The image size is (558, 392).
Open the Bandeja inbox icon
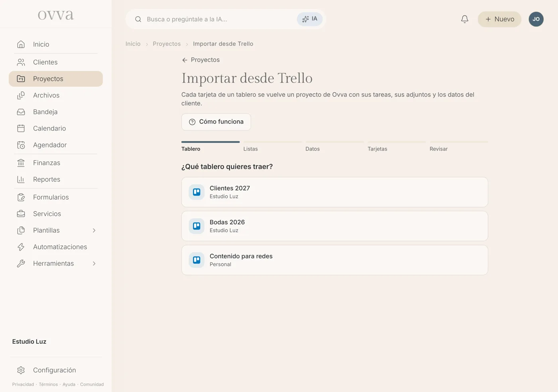[21, 112]
